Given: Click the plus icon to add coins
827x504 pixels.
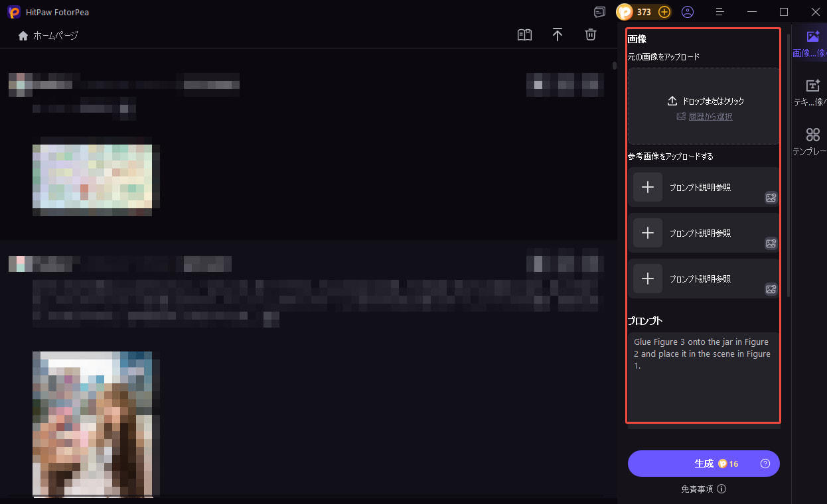Looking at the screenshot, I should pos(664,12).
